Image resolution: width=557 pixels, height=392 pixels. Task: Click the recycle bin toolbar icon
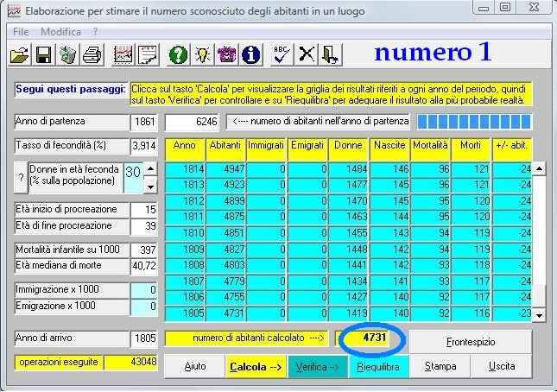click(x=67, y=55)
